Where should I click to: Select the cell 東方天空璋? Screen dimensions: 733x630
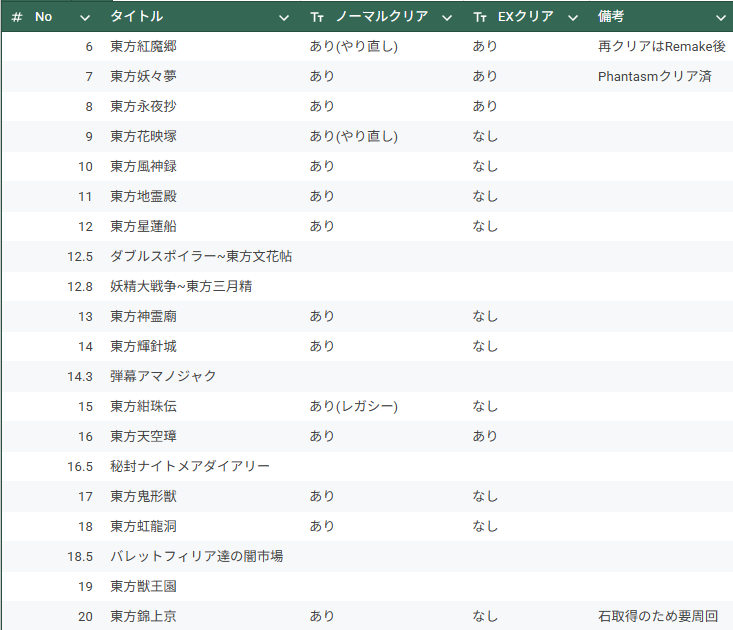tap(144, 436)
